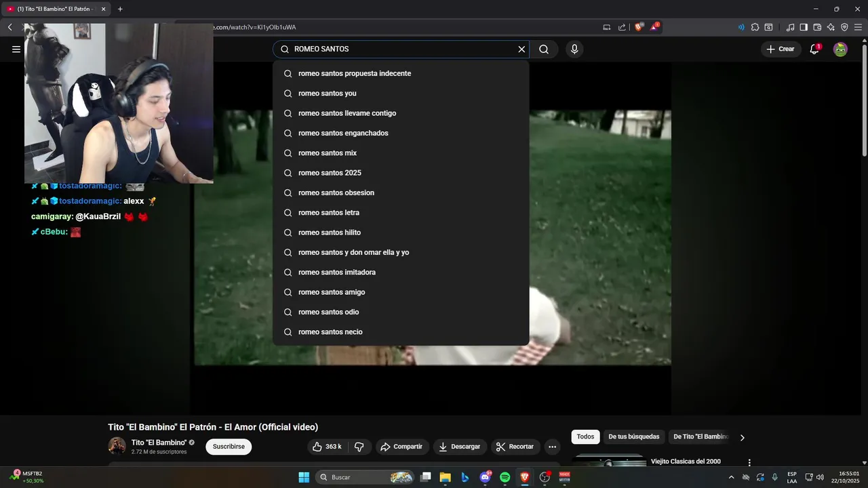The width and height of the screenshot is (868, 488).
Task: Toggle the blue tab audio indicator
Action: (x=741, y=27)
